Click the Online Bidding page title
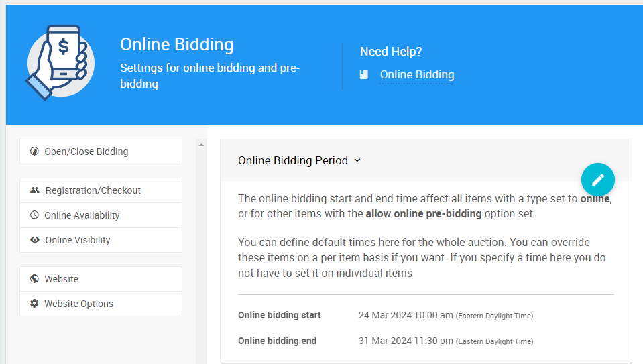The height and width of the screenshot is (364, 643). click(177, 45)
